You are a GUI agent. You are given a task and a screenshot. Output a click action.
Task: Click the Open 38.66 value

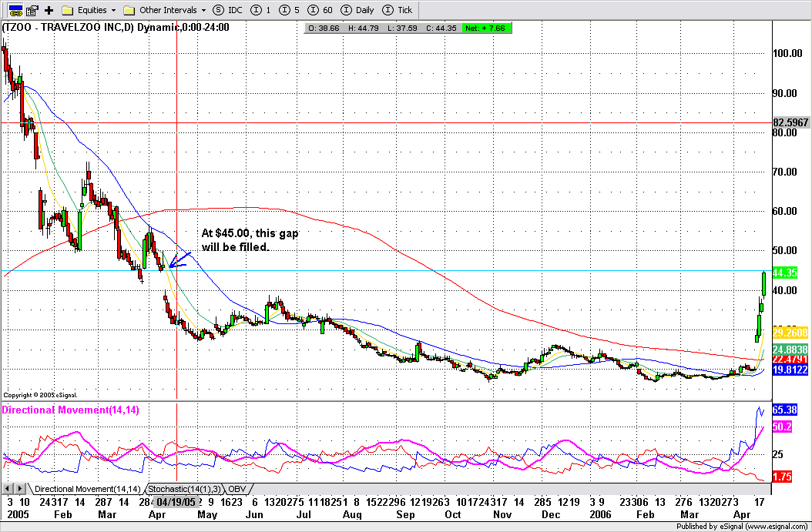click(324, 28)
